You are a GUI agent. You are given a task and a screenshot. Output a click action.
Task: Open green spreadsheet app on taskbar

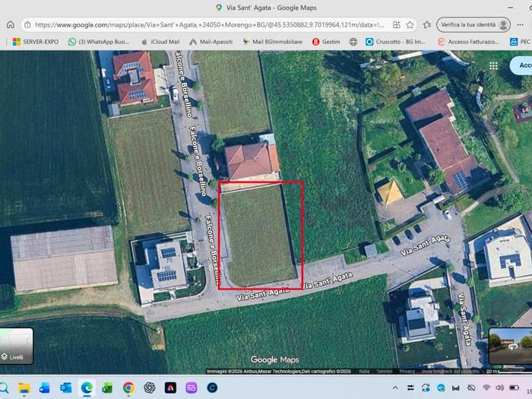click(108, 388)
